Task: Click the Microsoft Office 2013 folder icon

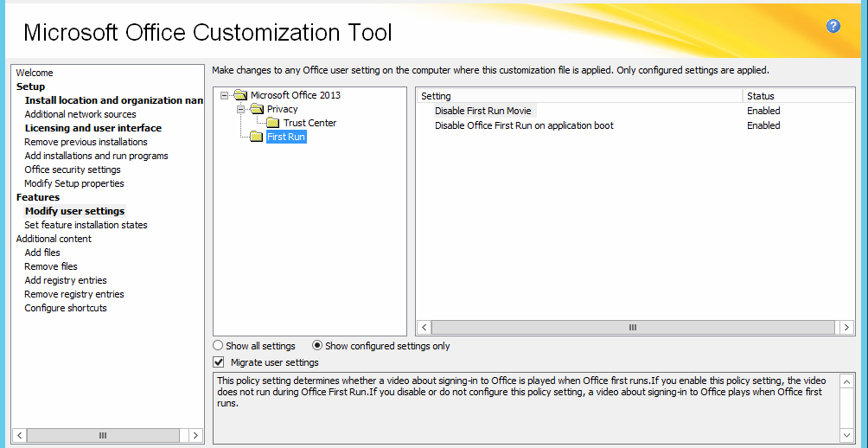Action: [240, 95]
